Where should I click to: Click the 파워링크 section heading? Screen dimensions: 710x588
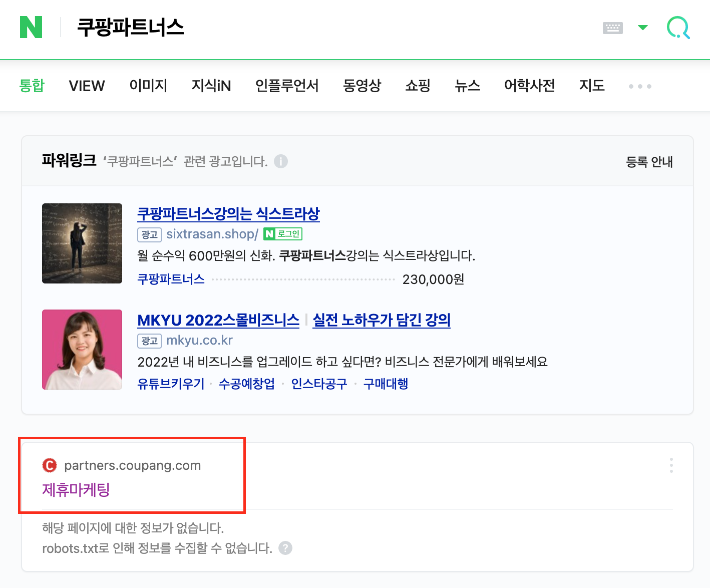tap(69, 161)
